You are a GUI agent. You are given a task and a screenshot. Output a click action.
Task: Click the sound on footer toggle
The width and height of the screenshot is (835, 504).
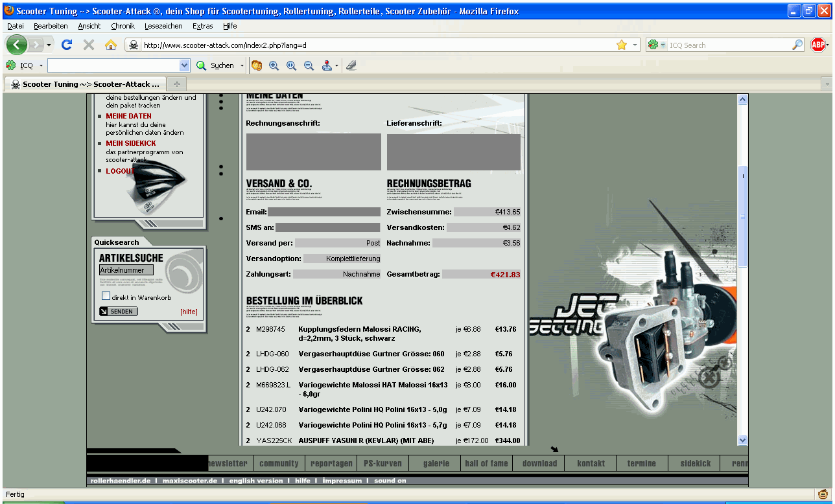point(390,481)
